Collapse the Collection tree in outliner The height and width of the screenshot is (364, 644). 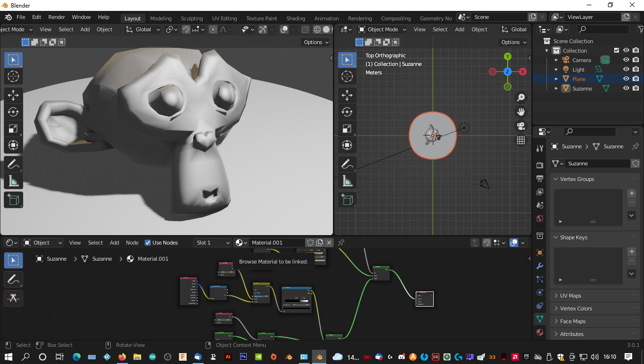pyautogui.click(x=547, y=51)
